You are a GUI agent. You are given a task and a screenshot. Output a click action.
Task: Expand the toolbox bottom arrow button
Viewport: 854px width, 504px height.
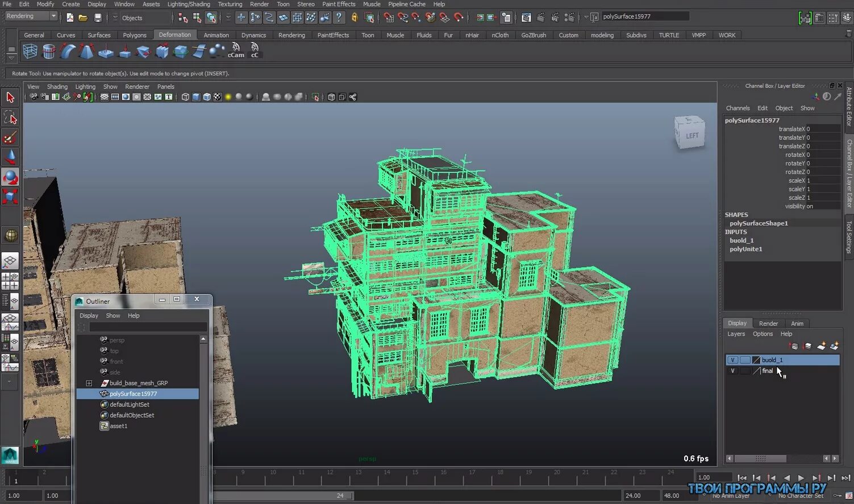[10, 382]
